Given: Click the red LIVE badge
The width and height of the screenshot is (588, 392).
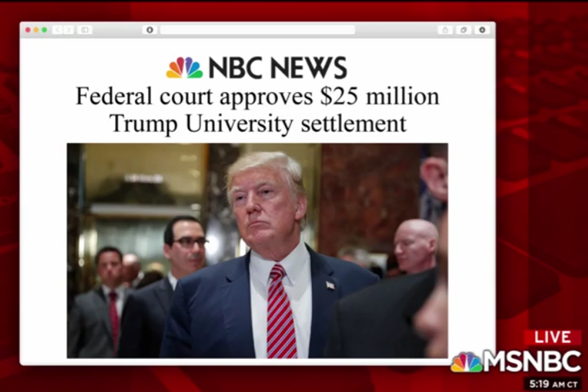Looking at the screenshot, I should coord(553,337).
